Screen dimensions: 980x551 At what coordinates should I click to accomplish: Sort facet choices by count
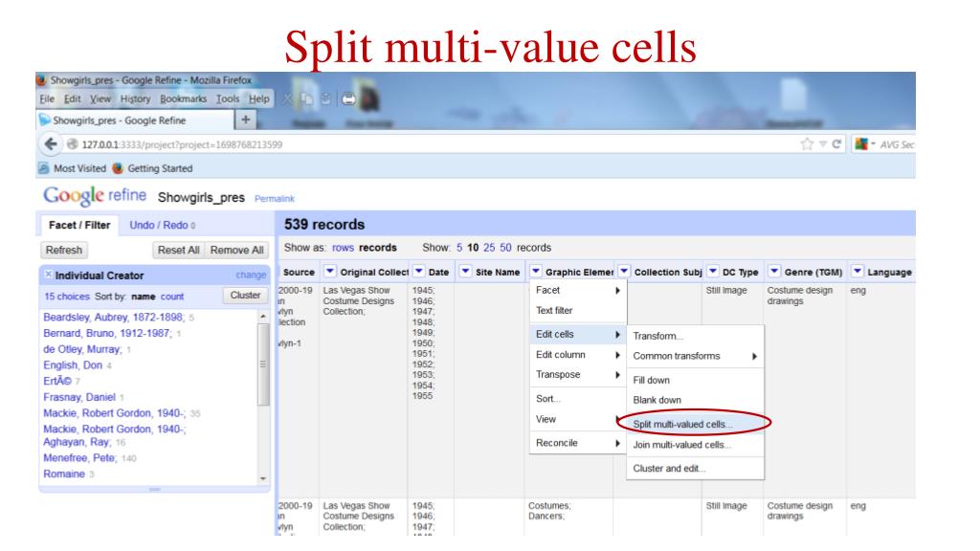(172, 297)
